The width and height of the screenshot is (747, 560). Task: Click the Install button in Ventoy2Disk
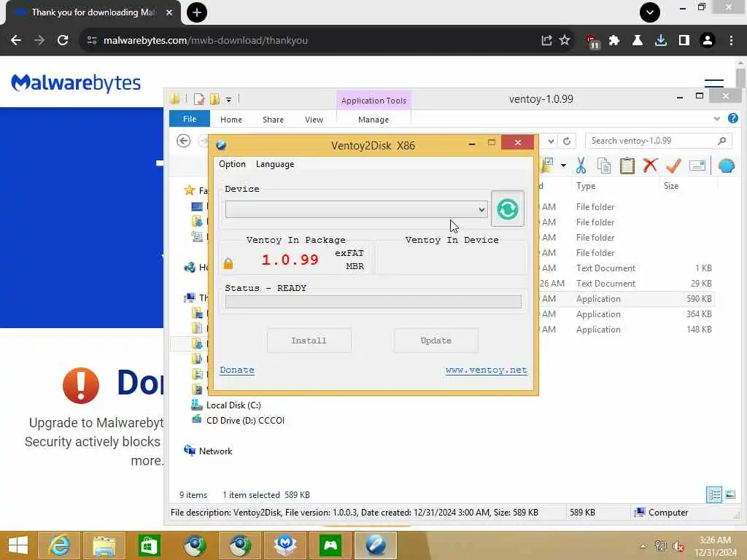tap(309, 341)
